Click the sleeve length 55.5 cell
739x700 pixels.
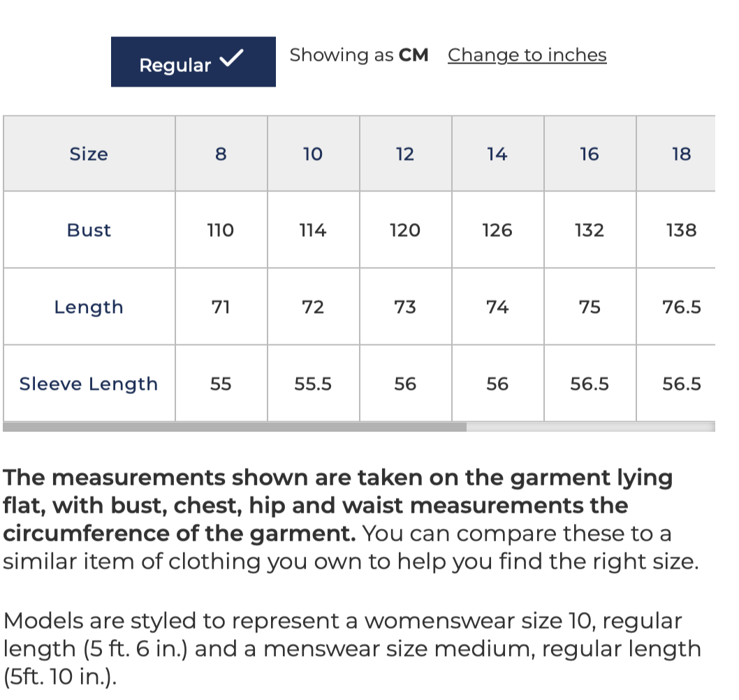tap(314, 384)
